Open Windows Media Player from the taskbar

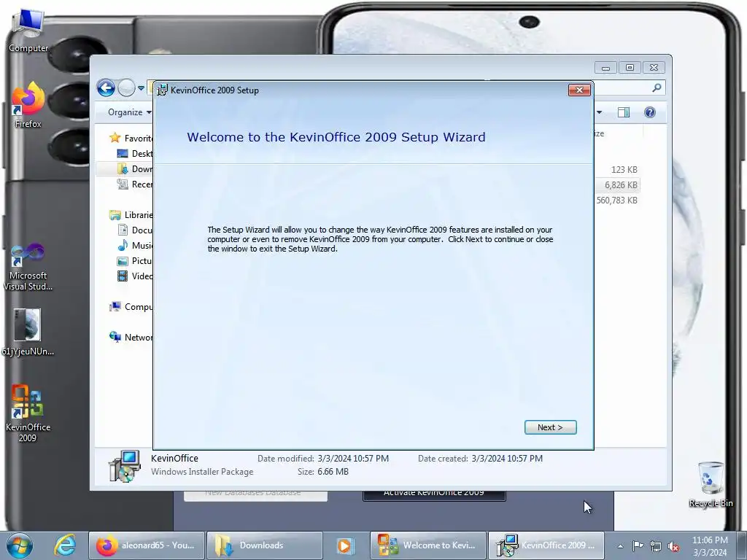344,545
